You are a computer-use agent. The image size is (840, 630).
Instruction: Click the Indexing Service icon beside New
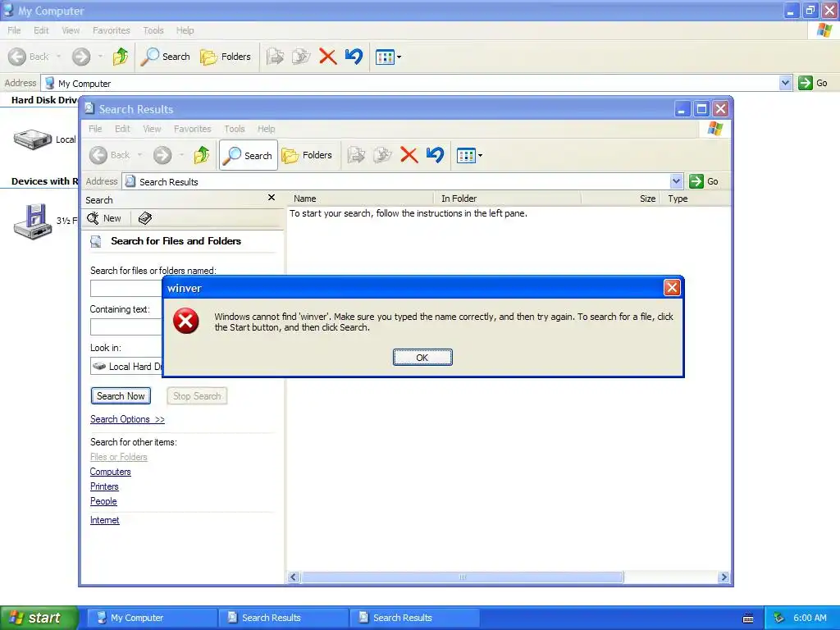coord(144,218)
